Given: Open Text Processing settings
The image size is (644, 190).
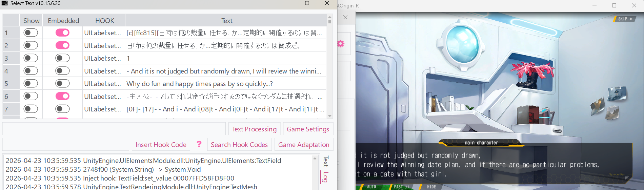Looking at the screenshot, I should point(254,129).
